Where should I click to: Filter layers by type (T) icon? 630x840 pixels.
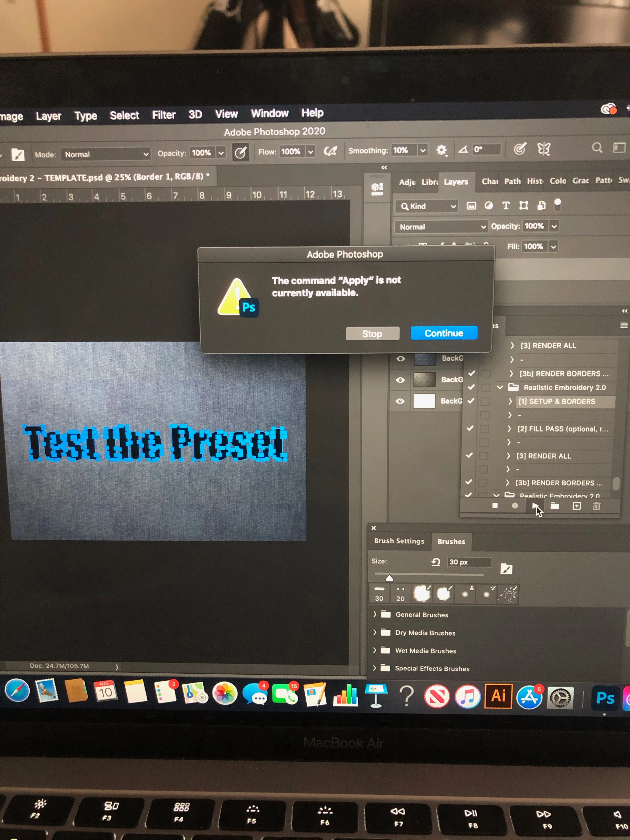point(506,205)
